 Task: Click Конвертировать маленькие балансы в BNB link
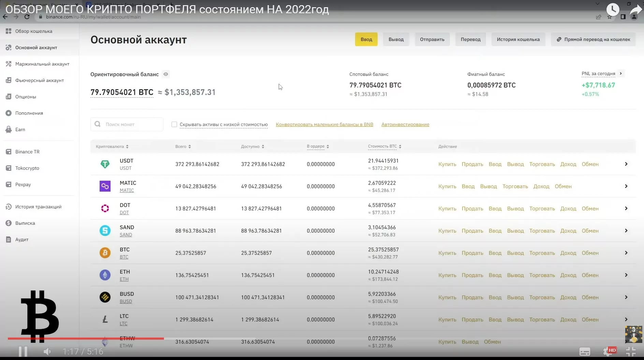(x=324, y=124)
